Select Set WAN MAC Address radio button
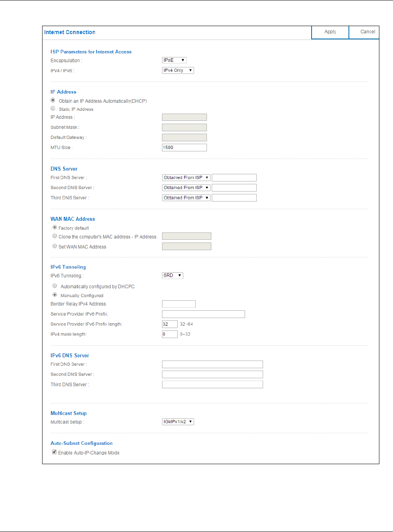Image resolution: width=393 pixels, height=532 pixels. coord(55,246)
